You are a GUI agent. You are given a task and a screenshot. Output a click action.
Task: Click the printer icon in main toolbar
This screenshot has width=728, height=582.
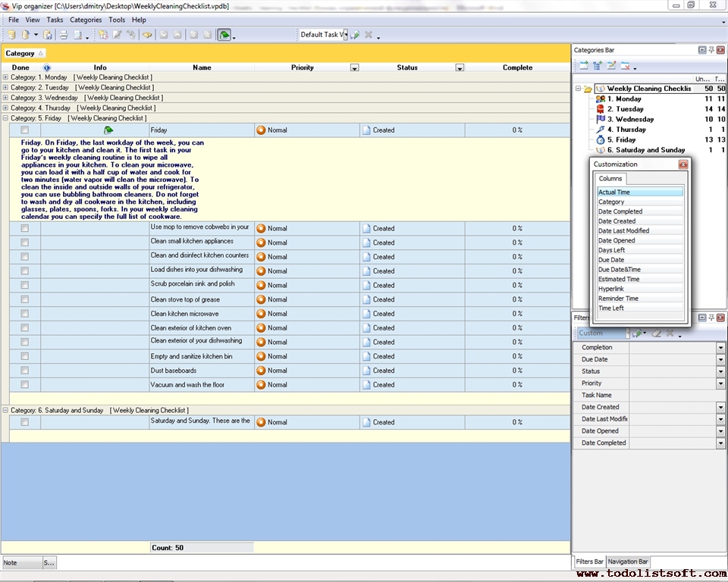coord(64,35)
